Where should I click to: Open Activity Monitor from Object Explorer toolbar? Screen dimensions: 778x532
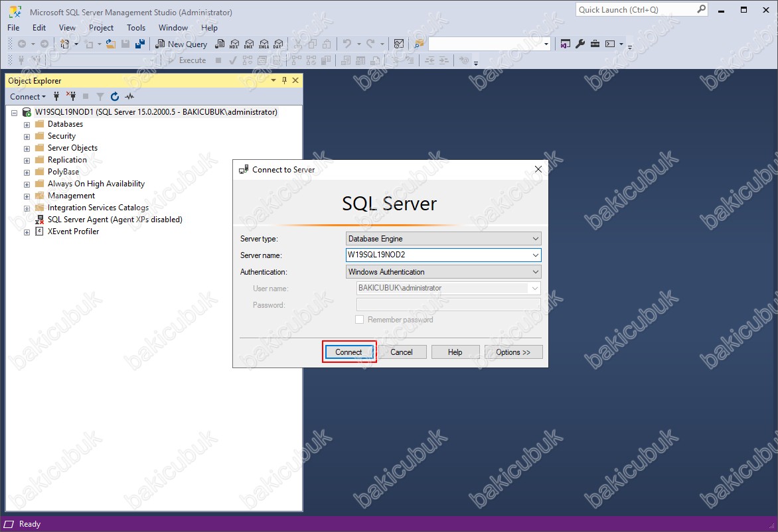tap(129, 97)
